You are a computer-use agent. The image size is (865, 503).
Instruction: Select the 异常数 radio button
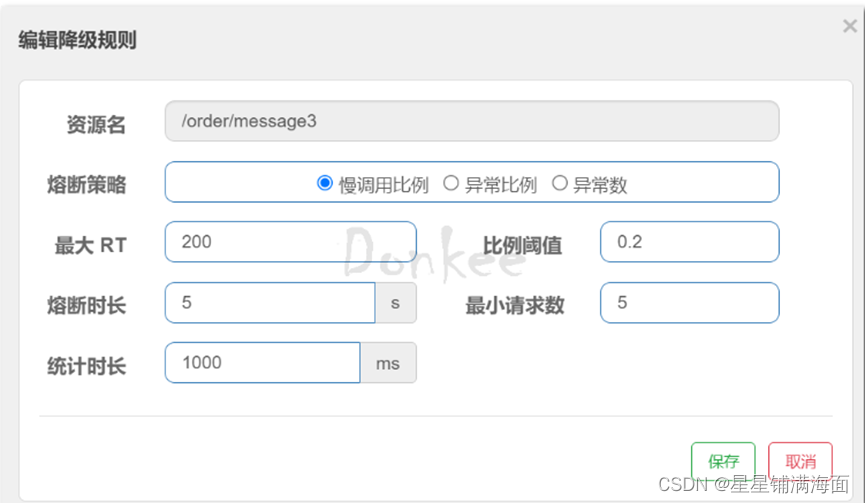point(559,183)
